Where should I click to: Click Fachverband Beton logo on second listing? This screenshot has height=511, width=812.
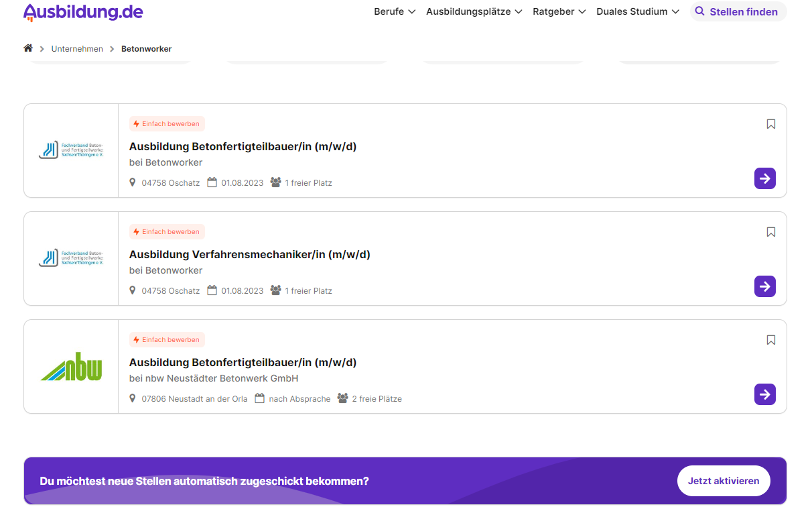71,258
